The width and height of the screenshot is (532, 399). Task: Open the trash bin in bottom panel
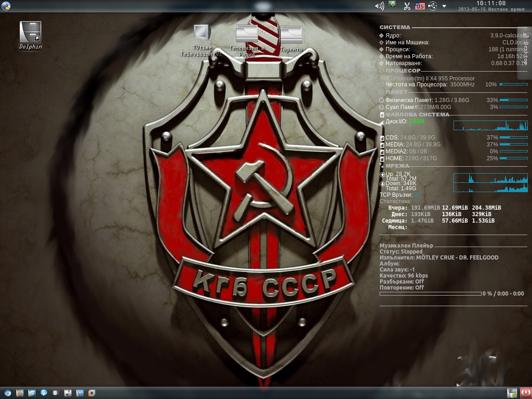coord(512,393)
